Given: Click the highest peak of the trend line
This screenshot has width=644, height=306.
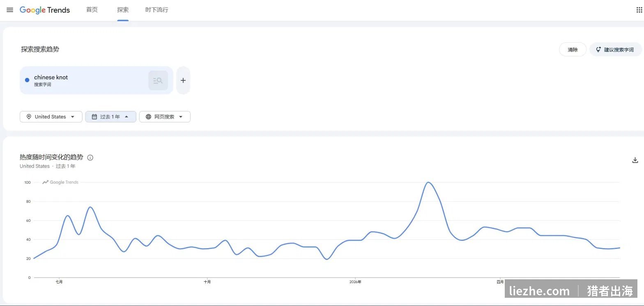Looking at the screenshot, I should [x=428, y=182].
